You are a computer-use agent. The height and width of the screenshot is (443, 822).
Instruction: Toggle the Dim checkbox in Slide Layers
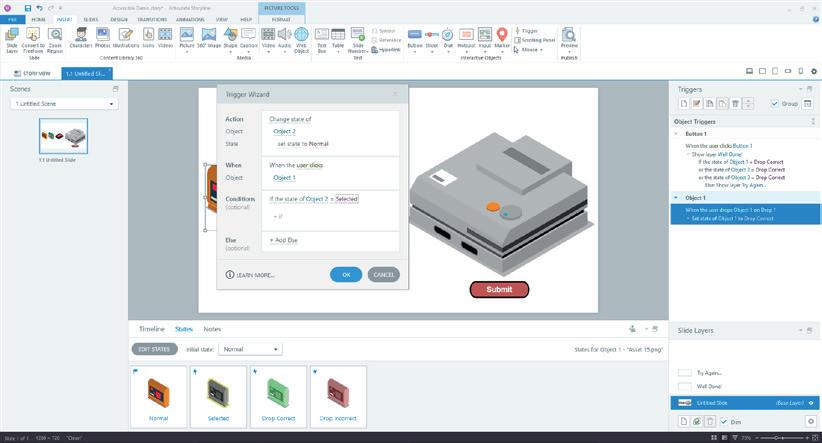(723, 422)
